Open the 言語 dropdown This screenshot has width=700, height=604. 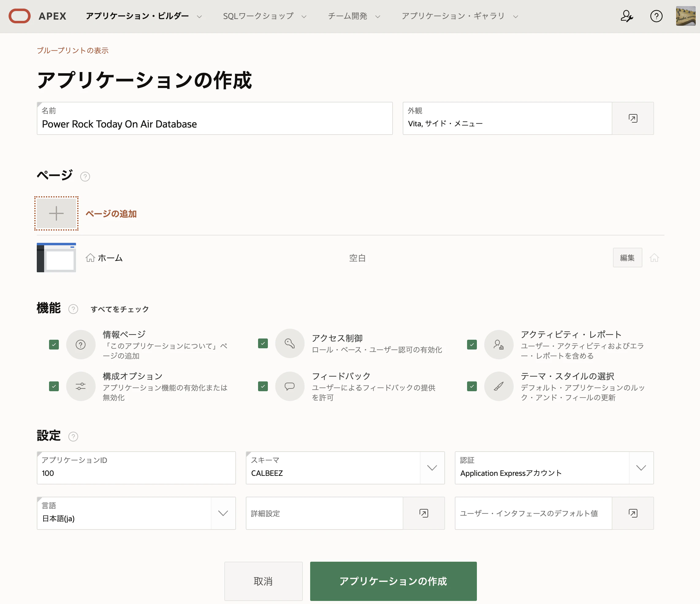click(x=223, y=513)
